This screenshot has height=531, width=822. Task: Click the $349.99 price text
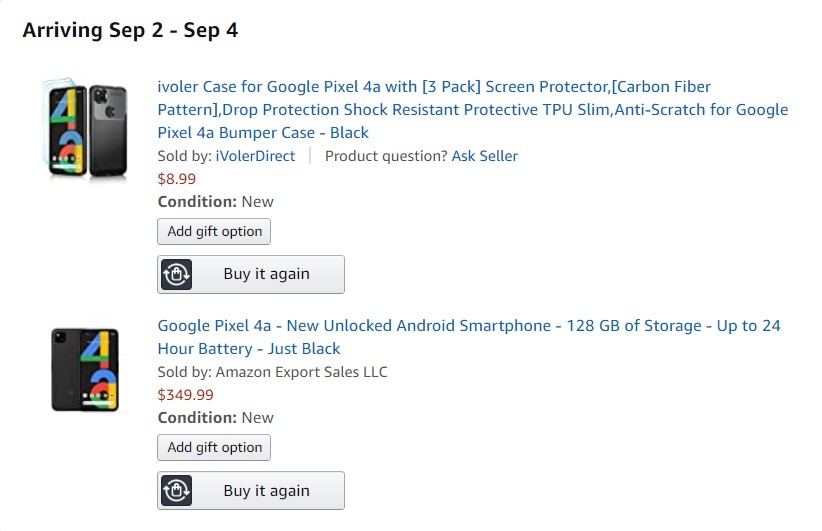[186, 395]
